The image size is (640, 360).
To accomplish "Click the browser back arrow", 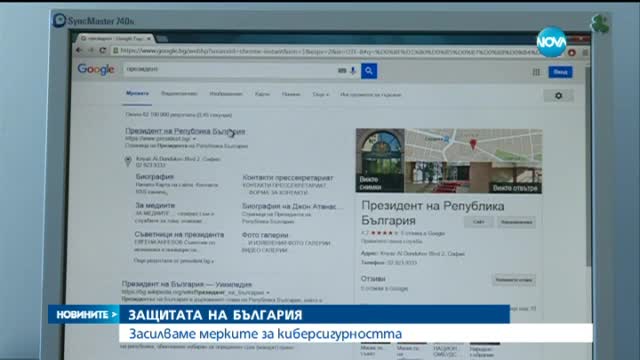I will pyautogui.click(x=79, y=50).
